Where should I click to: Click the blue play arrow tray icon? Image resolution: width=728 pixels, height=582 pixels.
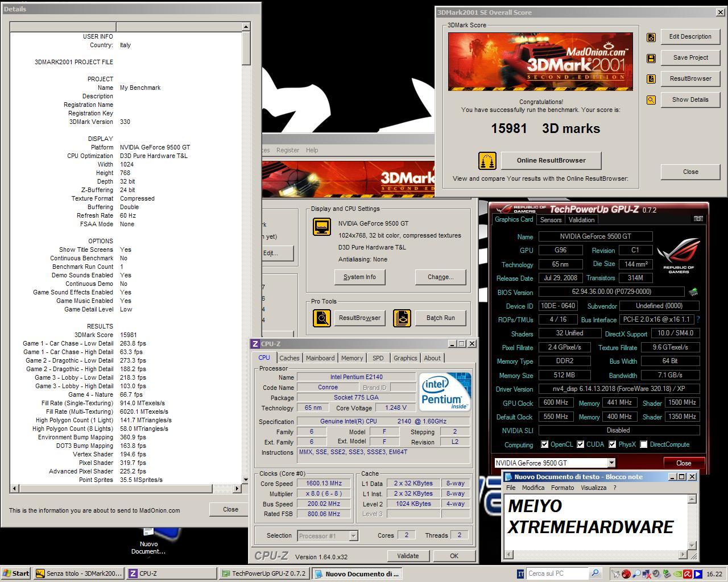(698, 574)
